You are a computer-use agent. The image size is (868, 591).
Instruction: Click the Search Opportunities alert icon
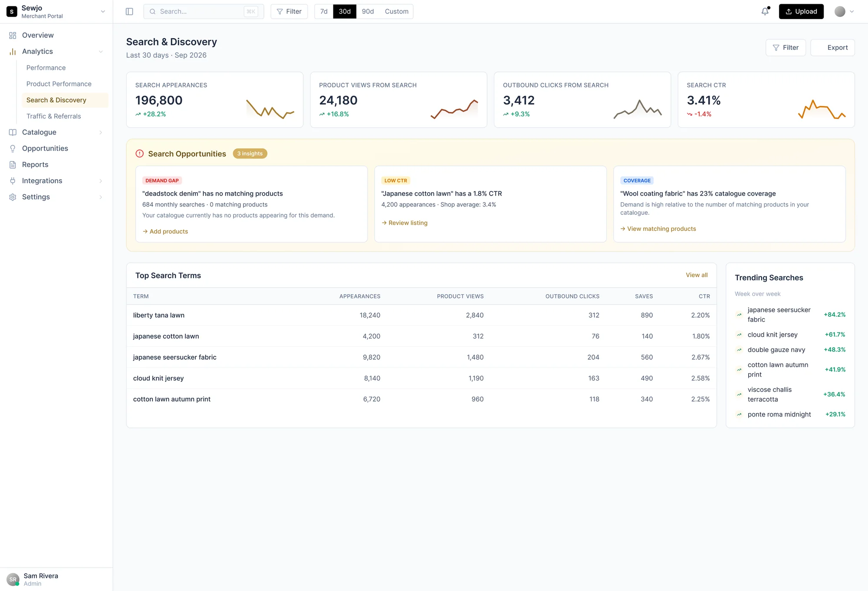tap(139, 154)
